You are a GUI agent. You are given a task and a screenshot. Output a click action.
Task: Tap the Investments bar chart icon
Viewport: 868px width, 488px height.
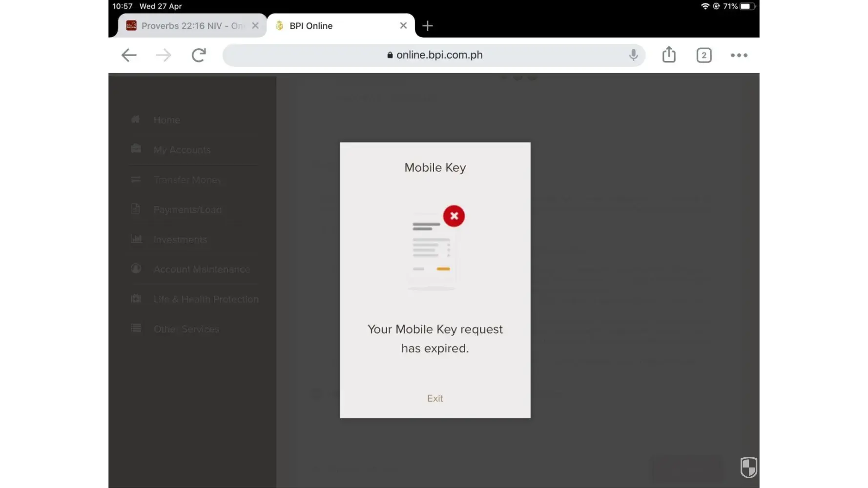[136, 239]
